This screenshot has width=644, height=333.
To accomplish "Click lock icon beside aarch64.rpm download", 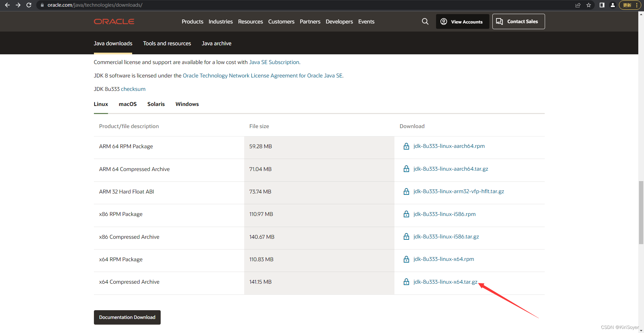I will (406, 146).
